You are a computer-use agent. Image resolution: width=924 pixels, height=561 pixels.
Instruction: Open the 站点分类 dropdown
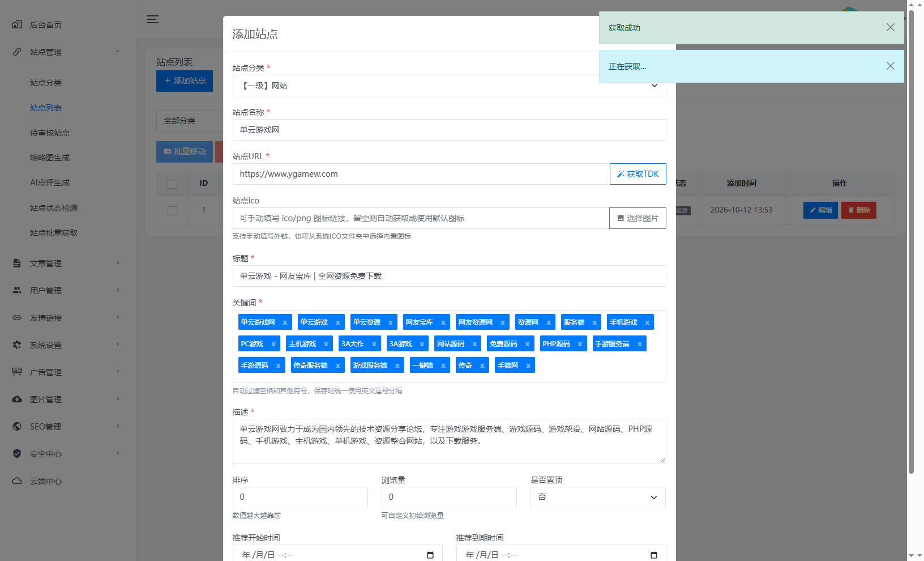pos(449,86)
